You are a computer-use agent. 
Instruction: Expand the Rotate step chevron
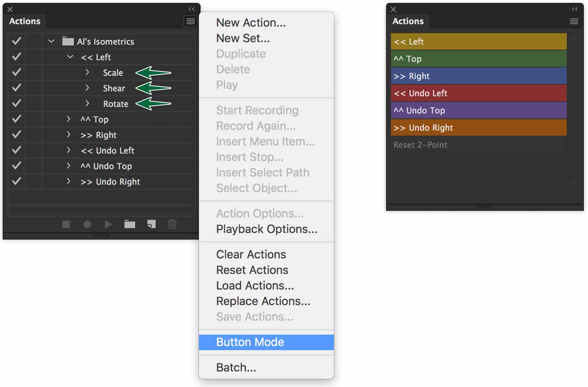[x=87, y=103]
